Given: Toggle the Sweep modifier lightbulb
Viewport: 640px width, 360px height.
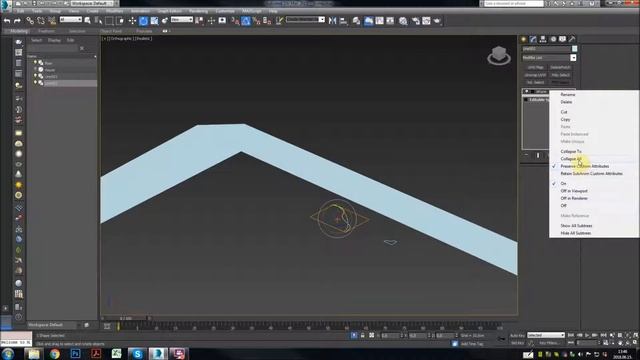Looking at the screenshot, I should click(x=527, y=91).
